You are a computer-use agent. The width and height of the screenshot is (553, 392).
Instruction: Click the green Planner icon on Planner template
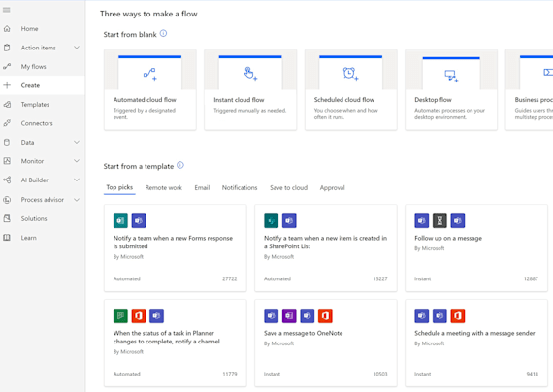(120, 315)
